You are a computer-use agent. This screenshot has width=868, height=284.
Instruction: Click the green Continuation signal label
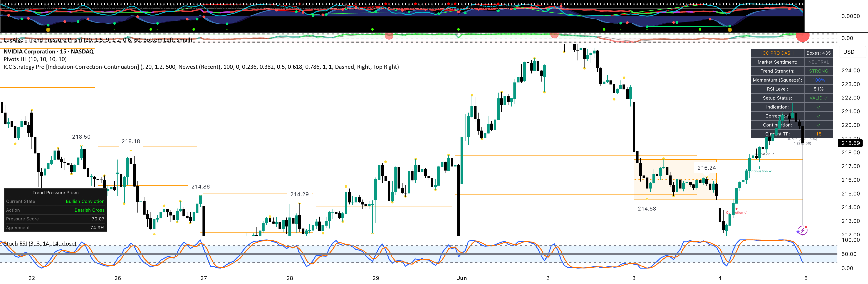click(x=760, y=171)
